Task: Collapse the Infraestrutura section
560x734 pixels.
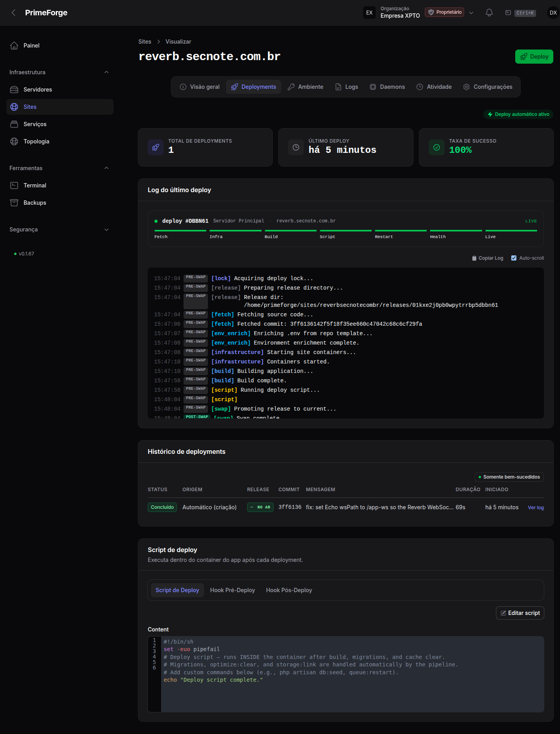Action: (x=106, y=72)
